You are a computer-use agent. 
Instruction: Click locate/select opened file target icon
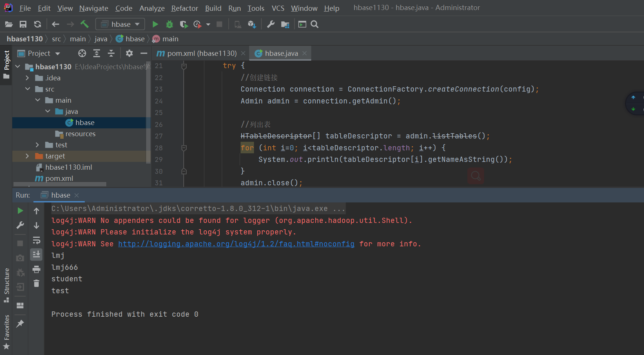[82, 53]
